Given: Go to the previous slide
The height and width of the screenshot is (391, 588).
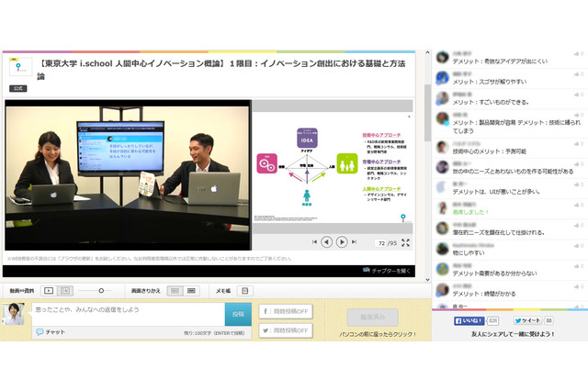Looking at the screenshot, I should click(x=327, y=242).
